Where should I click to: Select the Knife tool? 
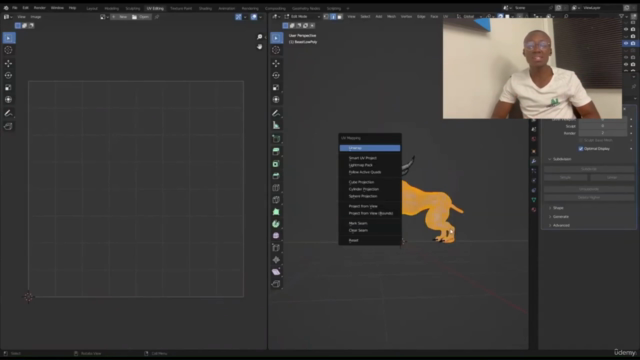click(276, 200)
